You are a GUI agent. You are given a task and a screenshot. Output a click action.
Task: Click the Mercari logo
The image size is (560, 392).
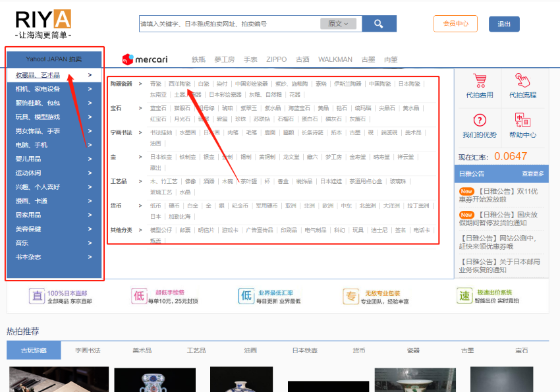tap(145, 59)
